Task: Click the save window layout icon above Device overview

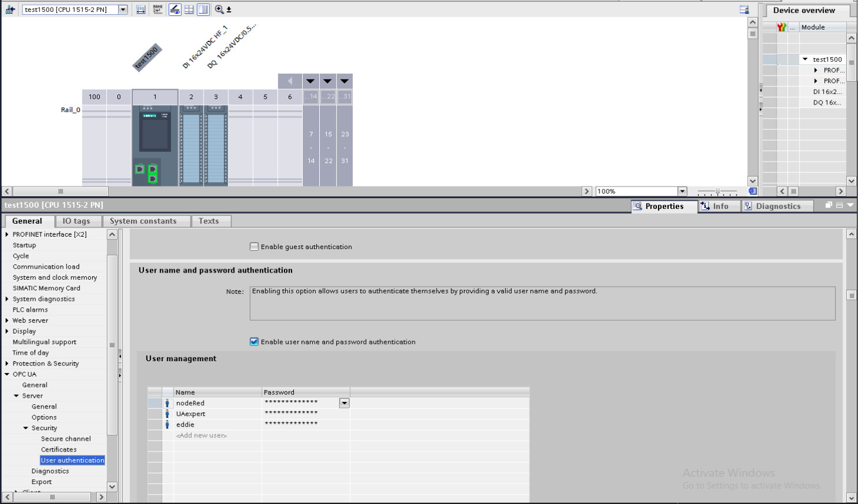Action: coord(743,9)
